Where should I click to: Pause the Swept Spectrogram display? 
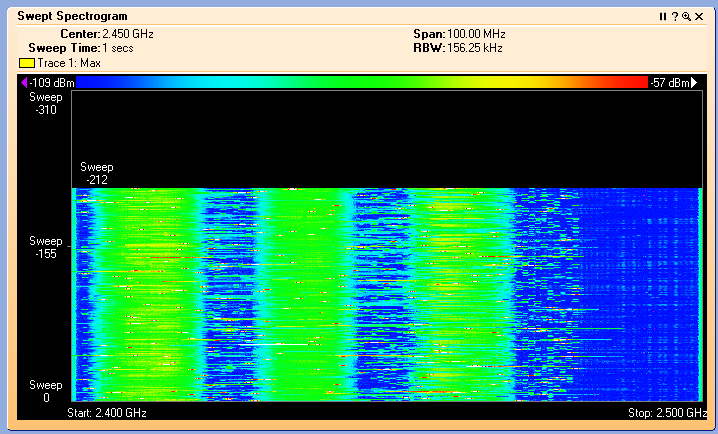[x=663, y=16]
